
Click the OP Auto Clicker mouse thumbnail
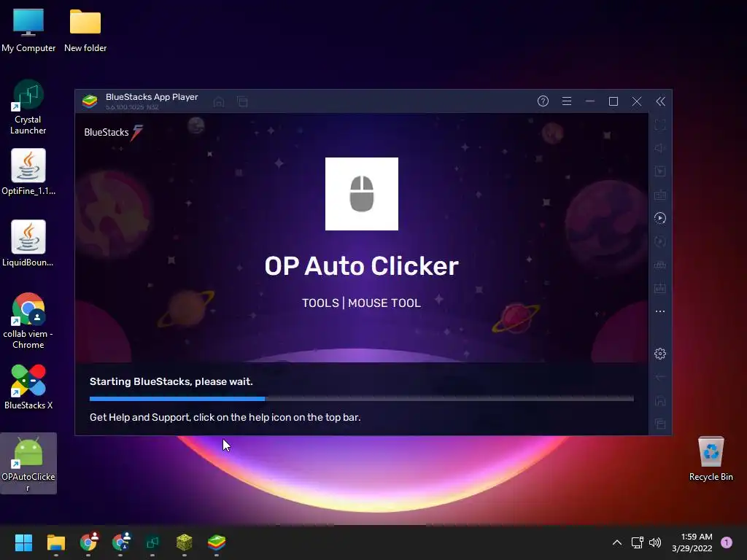coord(362,194)
